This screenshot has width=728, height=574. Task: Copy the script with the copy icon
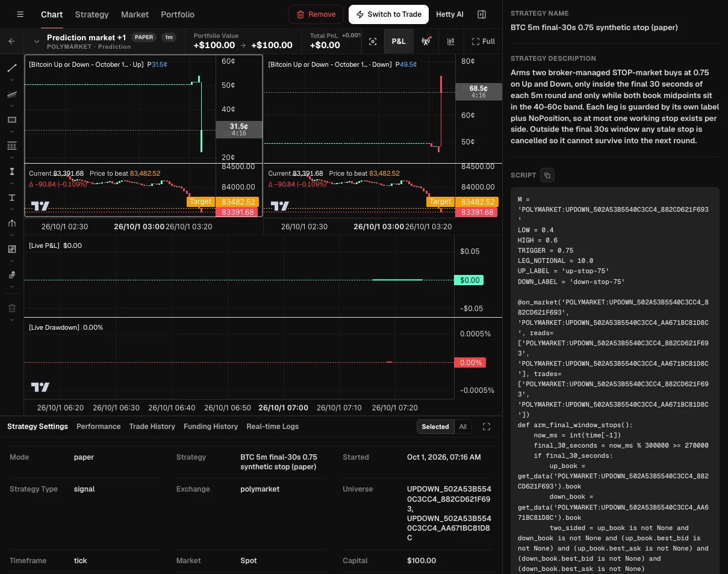pyautogui.click(x=547, y=175)
